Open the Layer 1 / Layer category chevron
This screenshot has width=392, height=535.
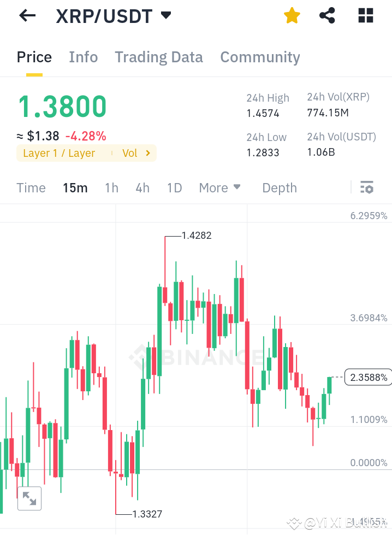click(x=149, y=153)
